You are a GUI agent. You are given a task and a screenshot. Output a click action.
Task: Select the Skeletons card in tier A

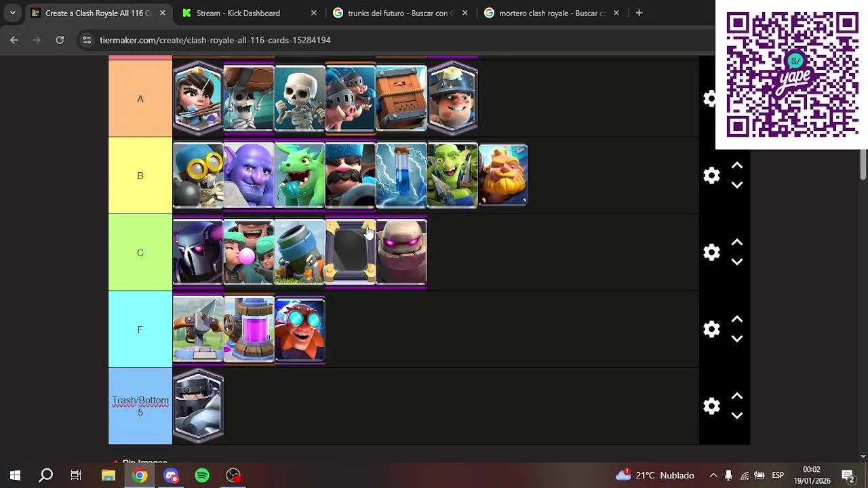(x=300, y=99)
